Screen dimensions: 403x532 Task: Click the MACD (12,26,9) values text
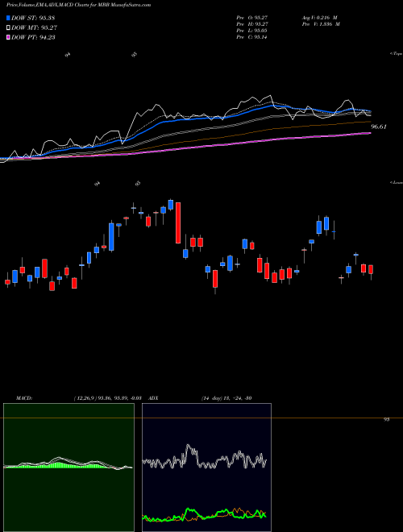(107, 398)
